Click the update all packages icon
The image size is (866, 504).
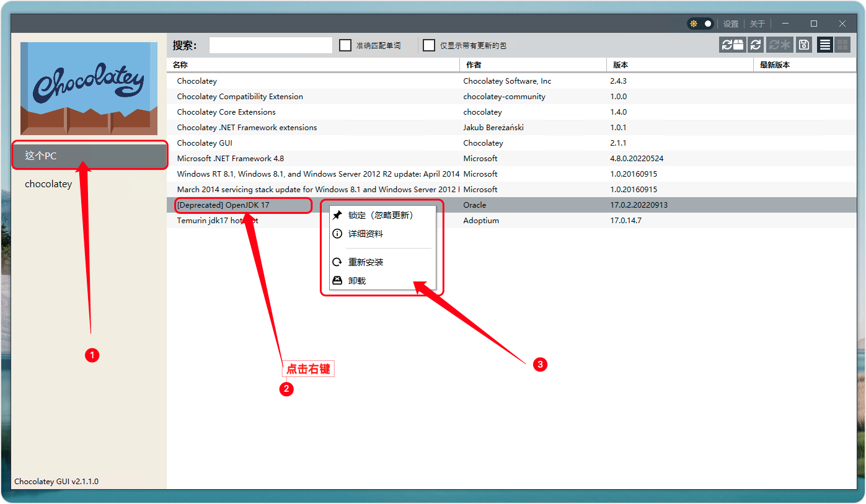tap(779, 45)
